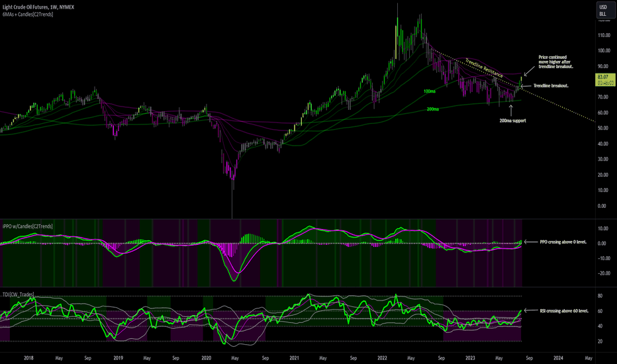Click the 2019 label on time axis
The width and height of the screenshot is (617, 364).
(x=118, y=358)
